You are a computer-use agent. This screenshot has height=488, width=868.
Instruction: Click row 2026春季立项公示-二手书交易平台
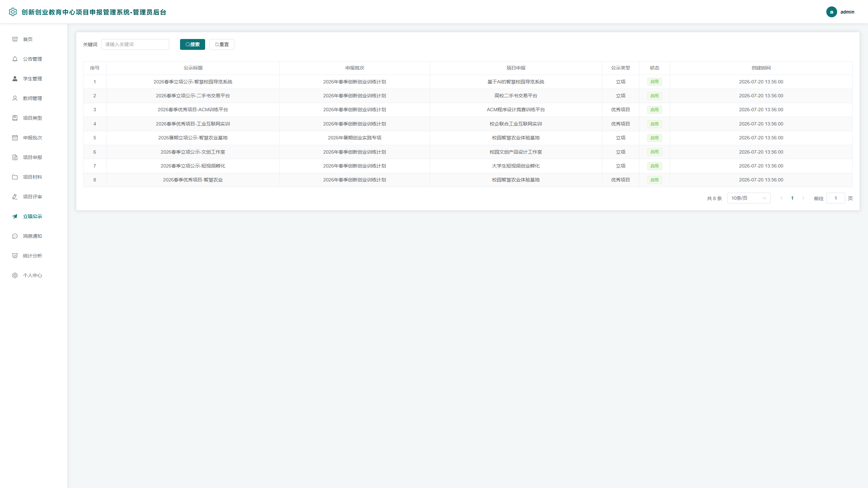point(468,96)
